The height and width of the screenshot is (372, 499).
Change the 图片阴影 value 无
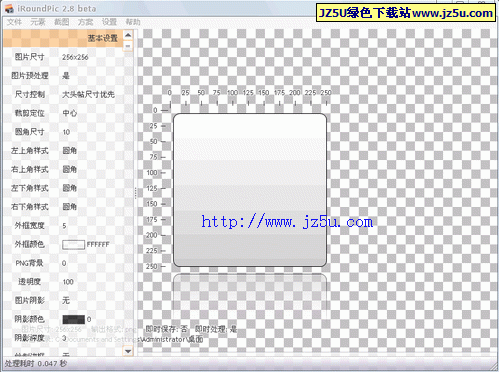66,300
